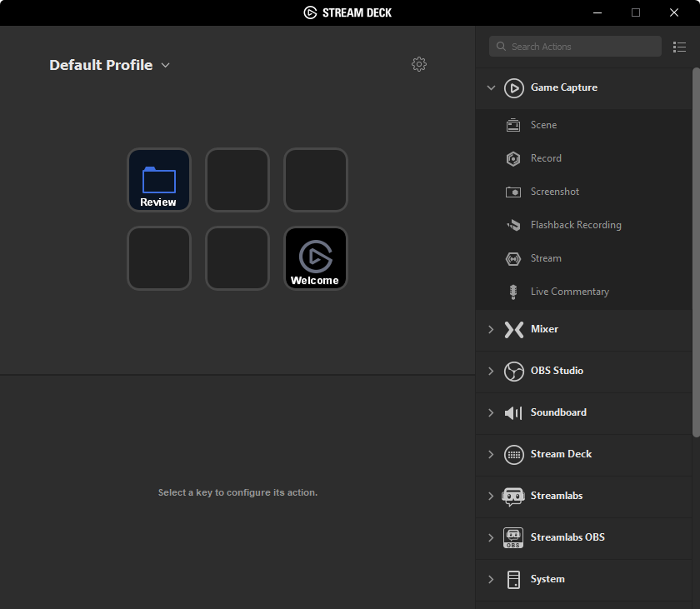Open Stream Deck preferences gear
The width and height of the screenshot is (700, 609).
[418, 64]
